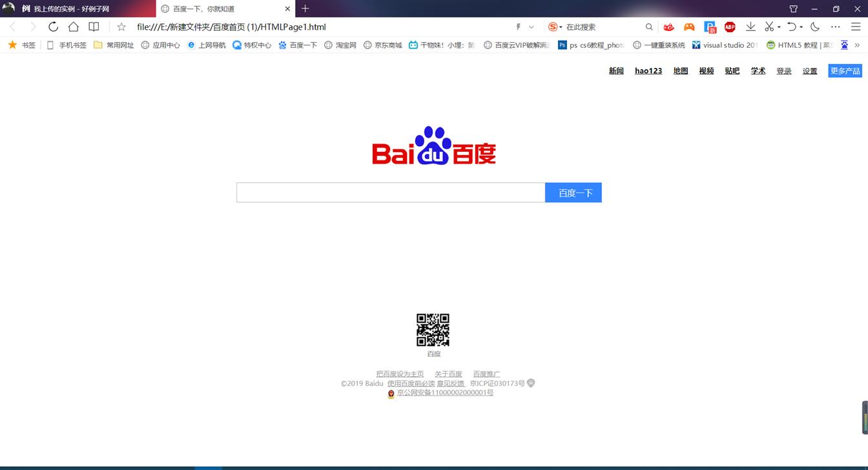This screenshot has width=868, height=470.
Task: Open the downloads arrow icon
Action: pos(750,27)
